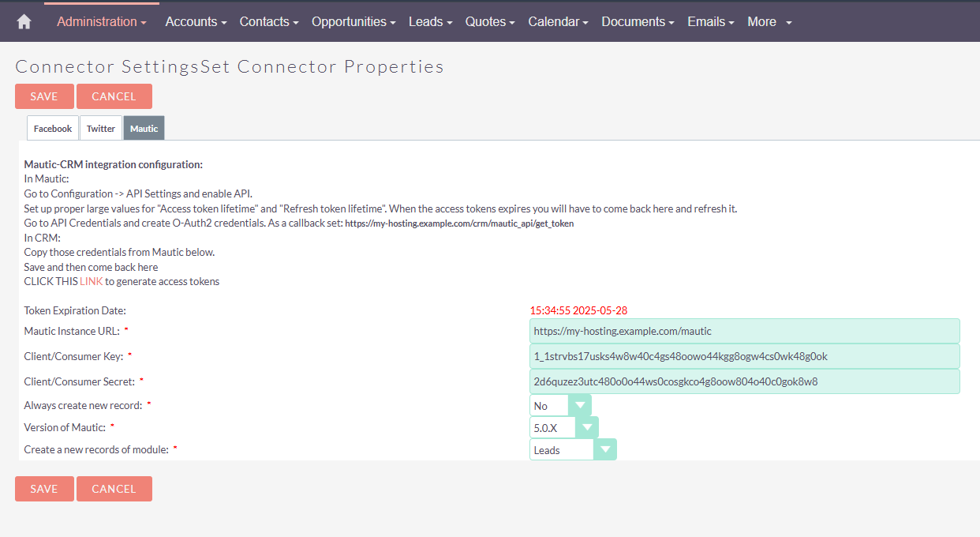
Task: Switch to the Facebook tab
Action: click(x=53, y=129)
